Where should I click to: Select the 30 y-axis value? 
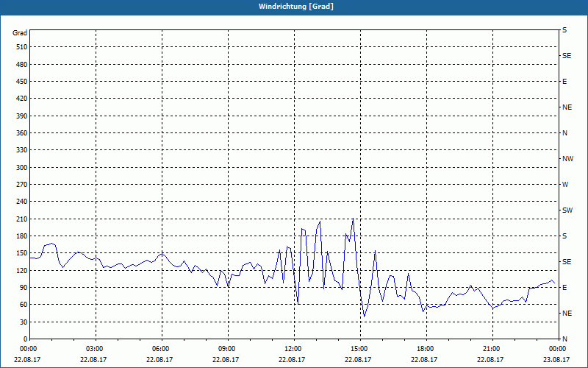(24, 322)
